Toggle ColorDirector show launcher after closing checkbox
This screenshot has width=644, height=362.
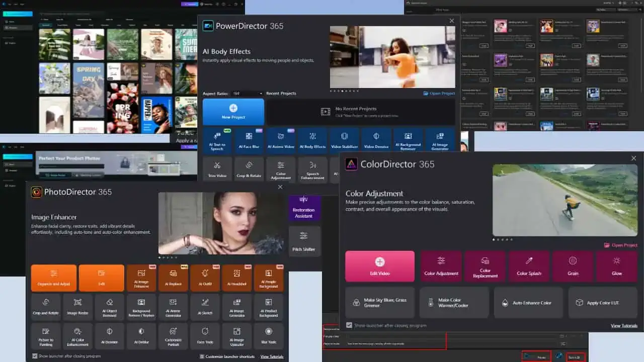(x=349, y=325)
